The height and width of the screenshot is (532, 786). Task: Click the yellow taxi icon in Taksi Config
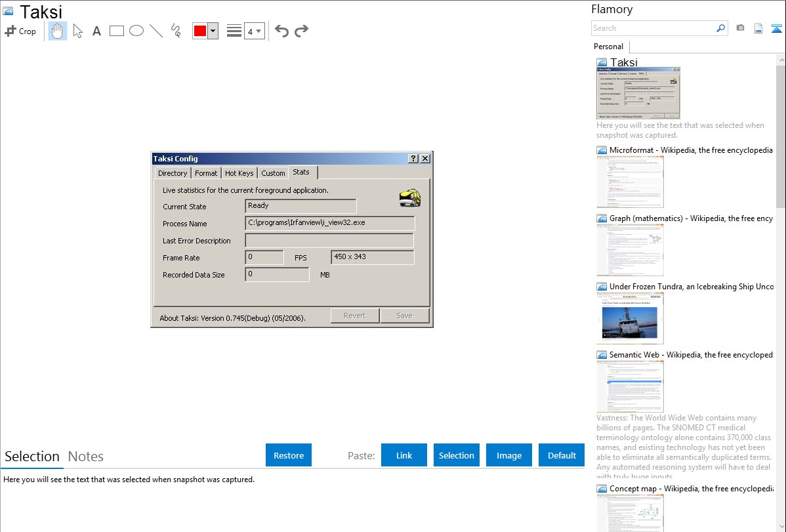tap(410, 198)
